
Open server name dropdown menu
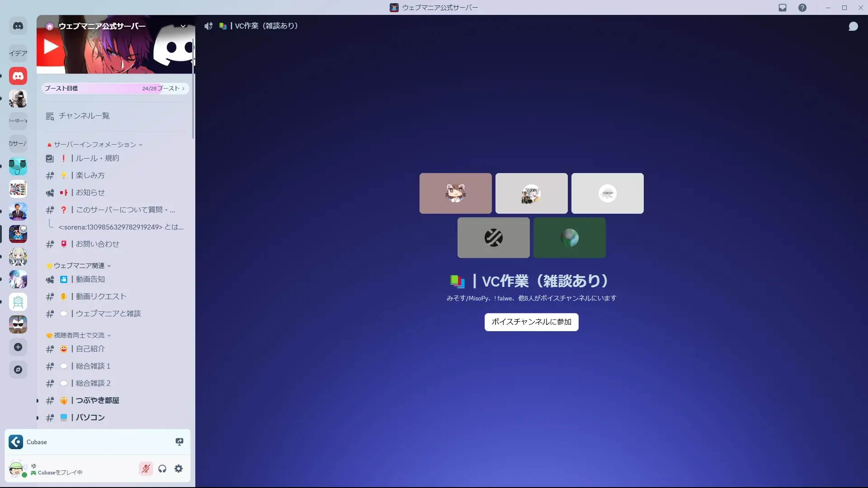183,26
